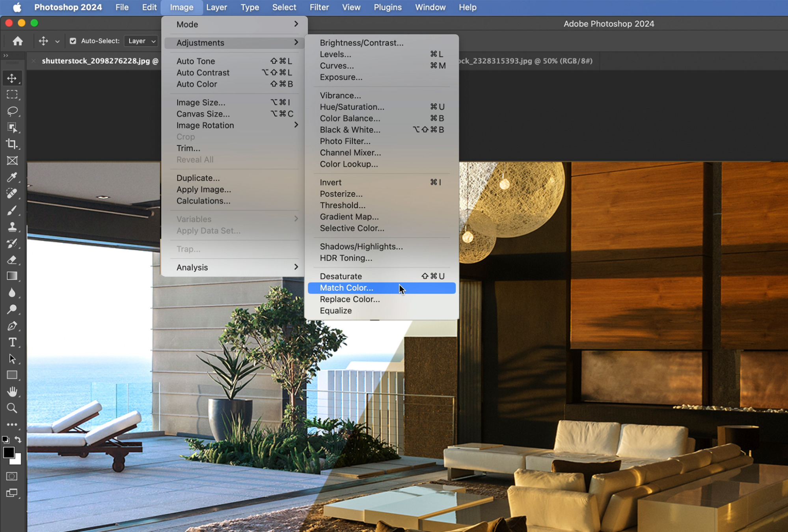The height and width of the screenshot is (532, 788).
Task: Select the Eraser tool
Action: point(12,260)
